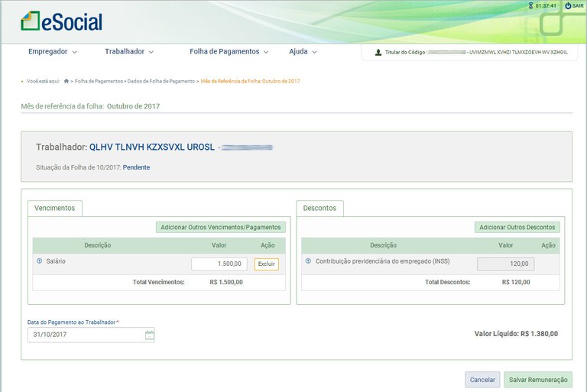Viewport: 587px width, 392px height.
Task: Click the help icon beside Salário
Action: point(39,261)
